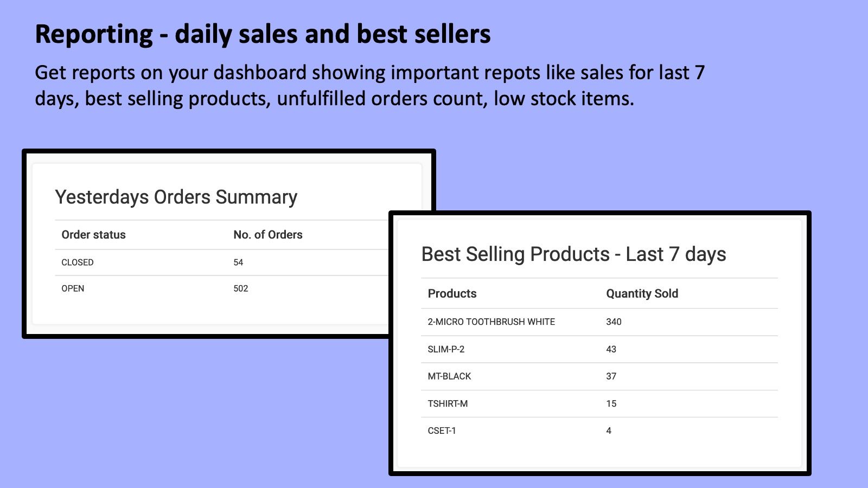Select the Best Selling Products - Last 7 days heading

[x=574, y=254]
